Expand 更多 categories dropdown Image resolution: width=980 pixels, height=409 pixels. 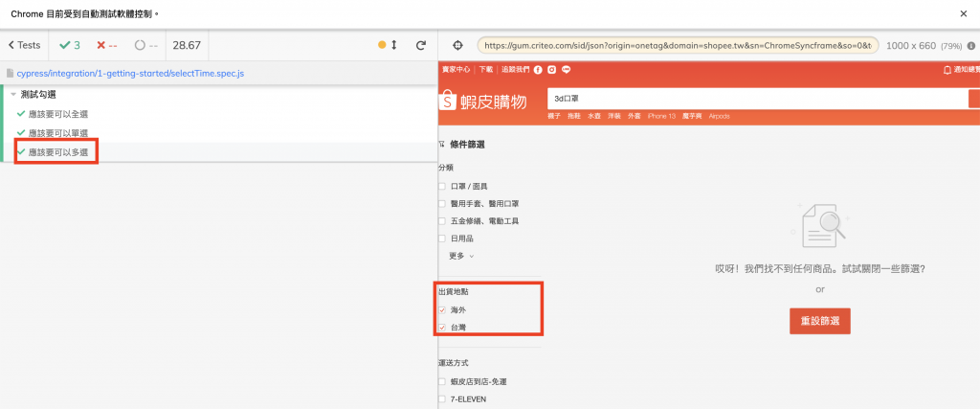(461, 256)
